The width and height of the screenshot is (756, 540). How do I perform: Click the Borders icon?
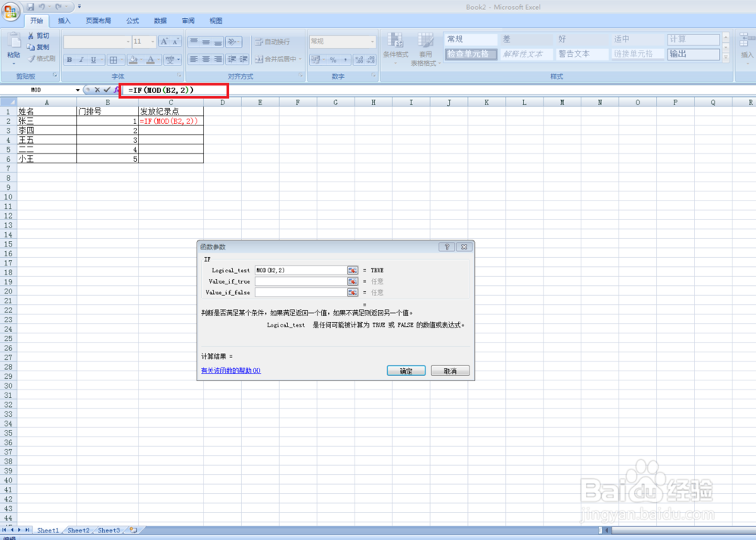point(113,60)
